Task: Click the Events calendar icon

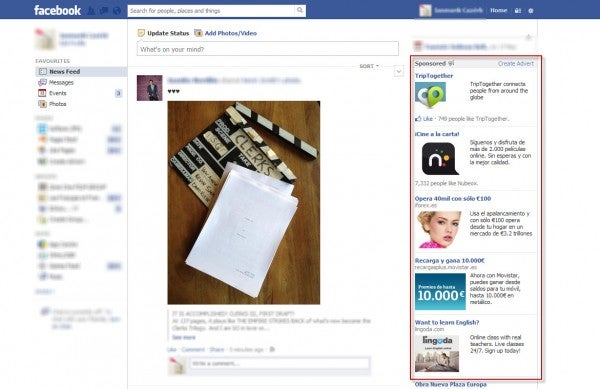Action: (x=42, y=93)
